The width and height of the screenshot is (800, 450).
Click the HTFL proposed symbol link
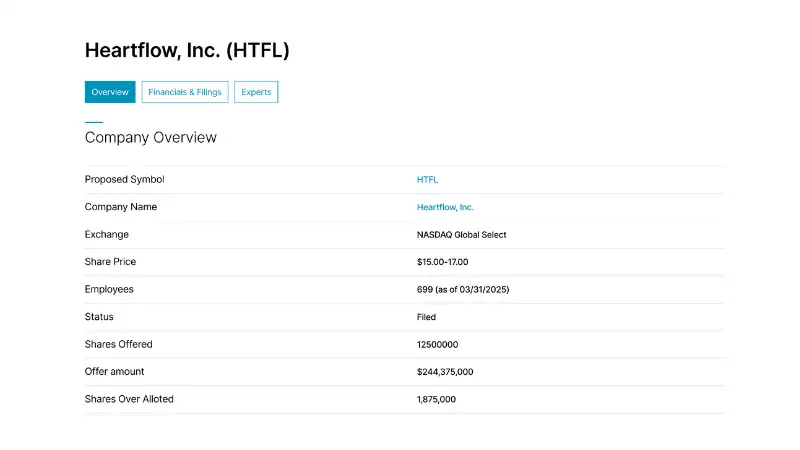click(427, 180)
